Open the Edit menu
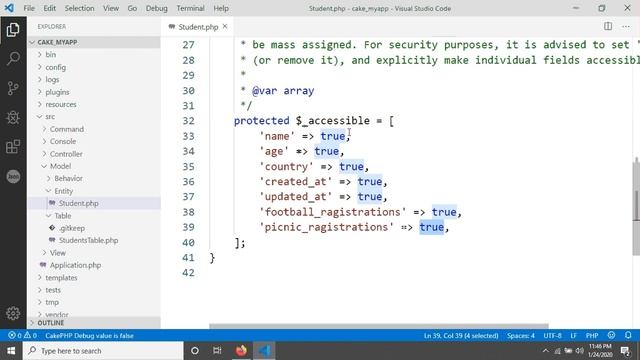 click(49, 8)
